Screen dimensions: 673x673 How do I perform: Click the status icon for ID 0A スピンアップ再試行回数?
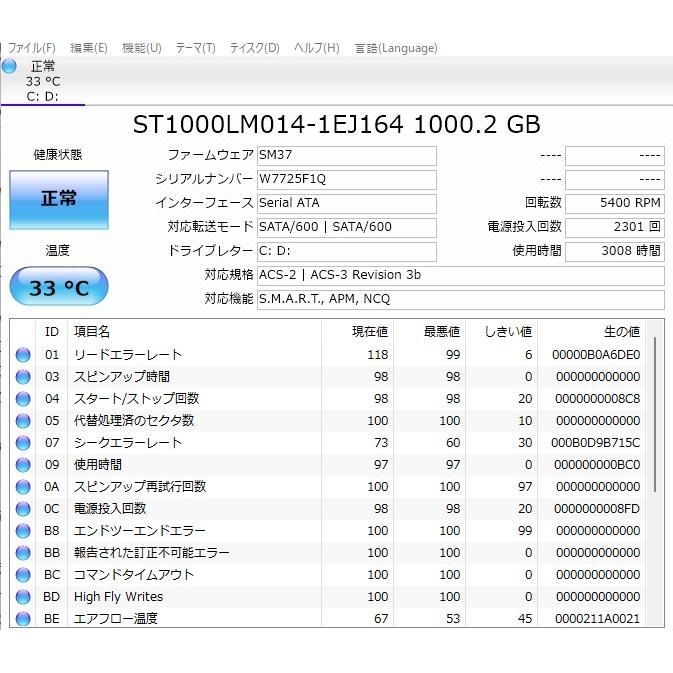(x=23, y=487)
